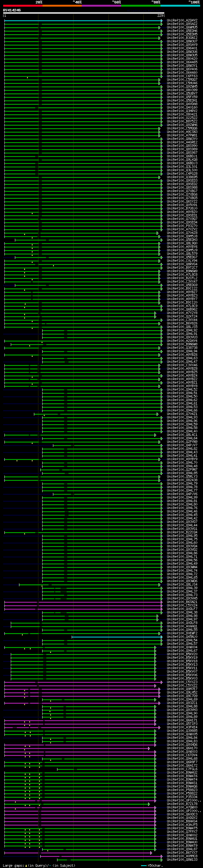The height and width of the screenshot is (868, 203).
Task: Select the UniRef100_B8Y5Z2 label
Action: tap(182, 122)
